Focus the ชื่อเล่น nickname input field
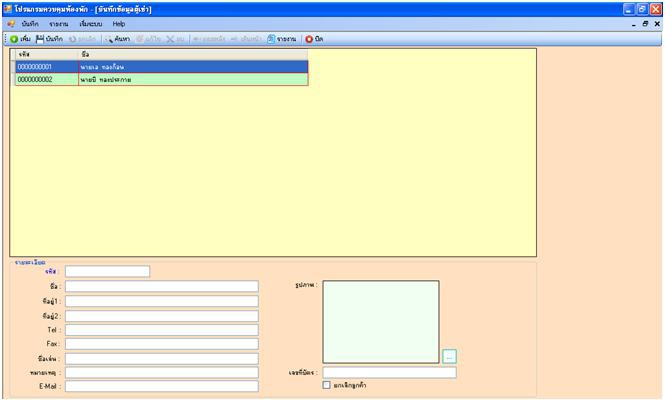Image resolution: width=665 pixels, height=401 pixels. click(162, 359)
